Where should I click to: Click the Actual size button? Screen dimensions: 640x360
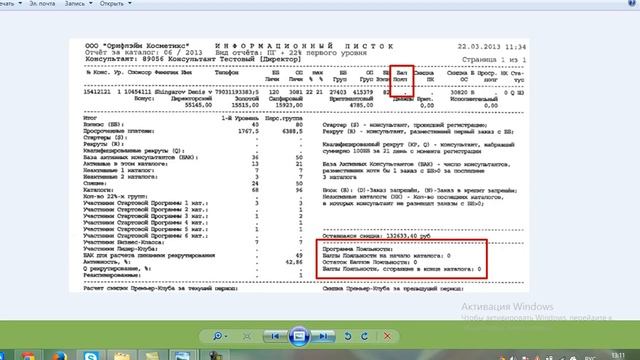(x=247, y=336)
